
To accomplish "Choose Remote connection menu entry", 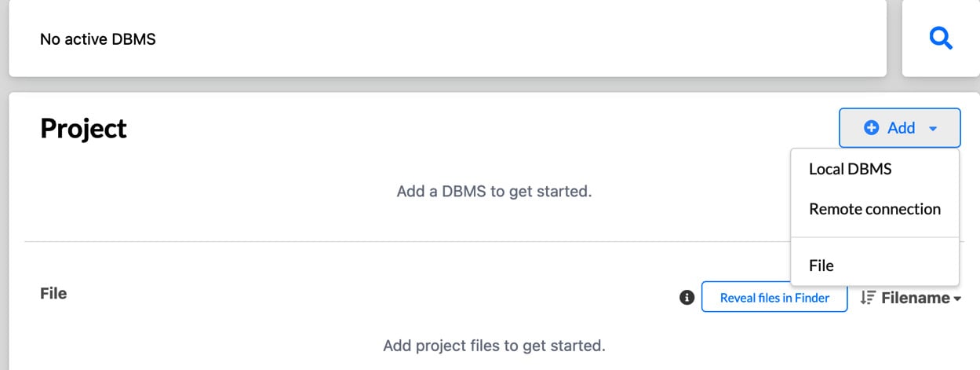I will tap(874, 209).
